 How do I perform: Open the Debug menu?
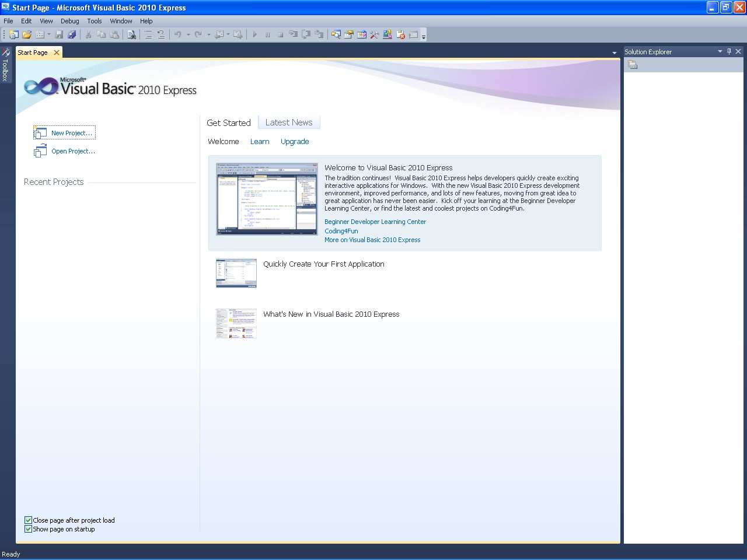69,21
